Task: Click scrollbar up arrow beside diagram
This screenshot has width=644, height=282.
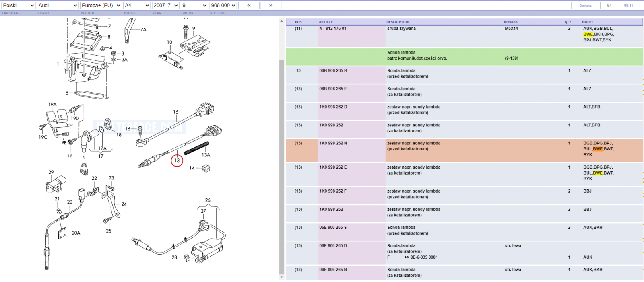Action: (x=281, y=21)
